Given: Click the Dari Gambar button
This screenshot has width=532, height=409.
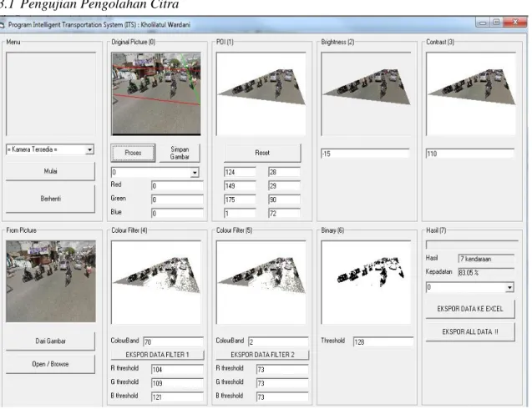Looking at the screenshot, I should 50,341.
